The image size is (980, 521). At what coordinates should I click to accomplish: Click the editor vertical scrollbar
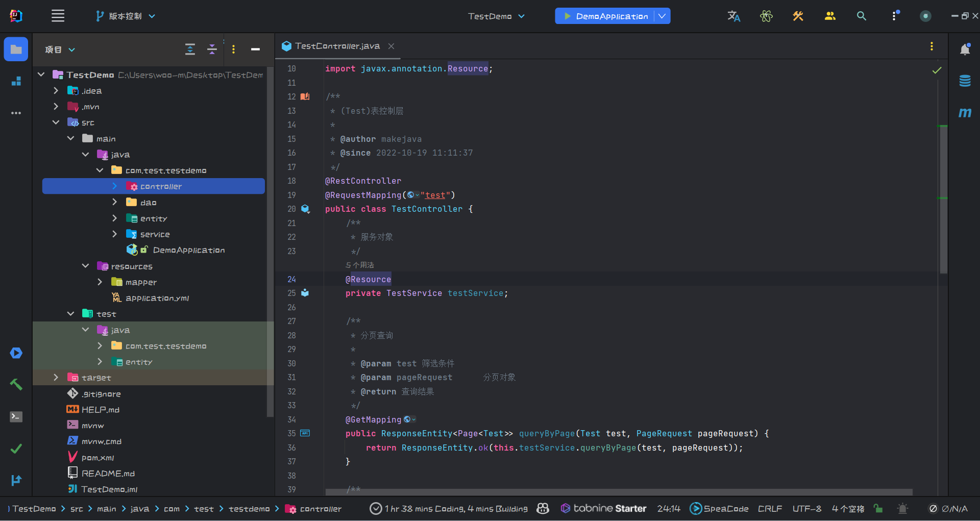pos(944,200)
